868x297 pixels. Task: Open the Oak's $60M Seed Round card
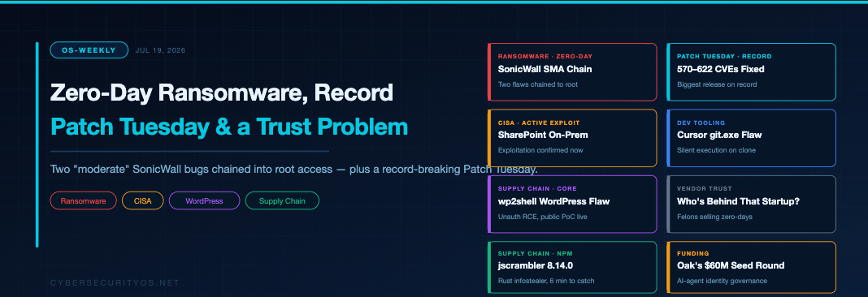click(x=751, y=267)
